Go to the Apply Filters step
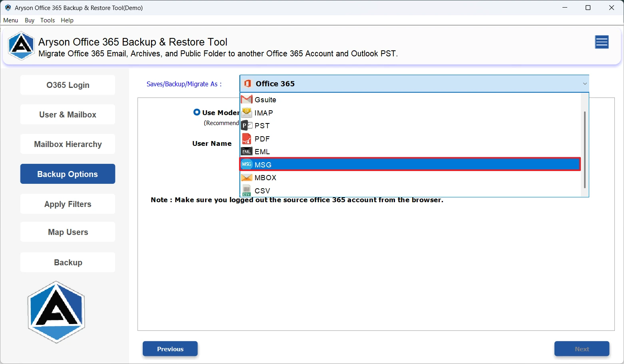Image resolution: width=624 pixels, height=364 pixels. click(68, 204)
